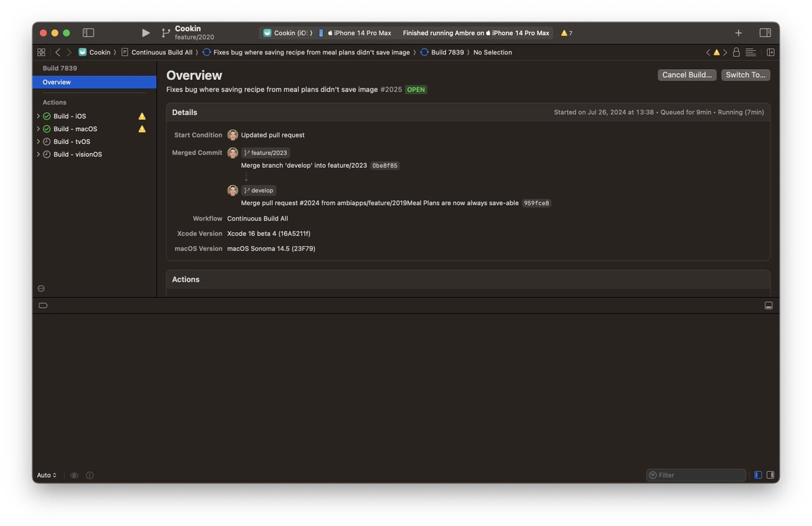
Task: Click the jump bar warning triangle icon
Action: click(x=717, y=52)
